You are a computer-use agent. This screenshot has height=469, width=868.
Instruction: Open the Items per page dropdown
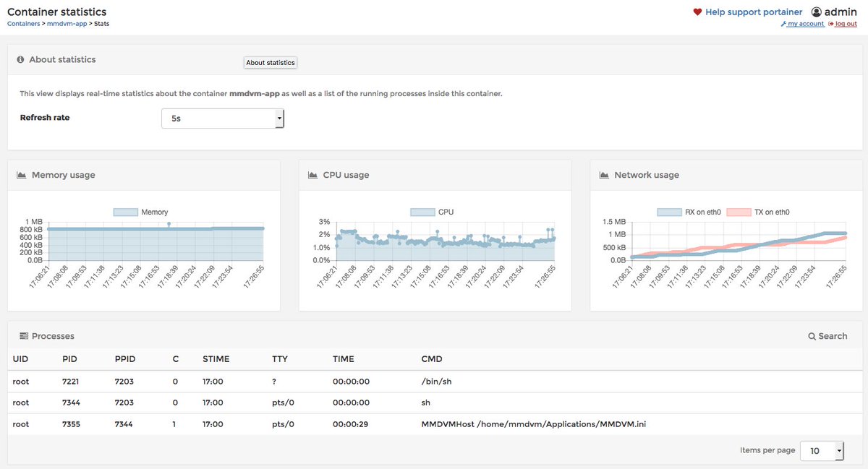pyautogui.click(x=823, y=450)
